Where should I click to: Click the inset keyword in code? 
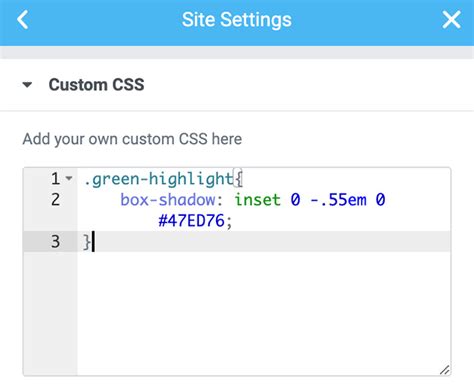(x=257, y=200)
